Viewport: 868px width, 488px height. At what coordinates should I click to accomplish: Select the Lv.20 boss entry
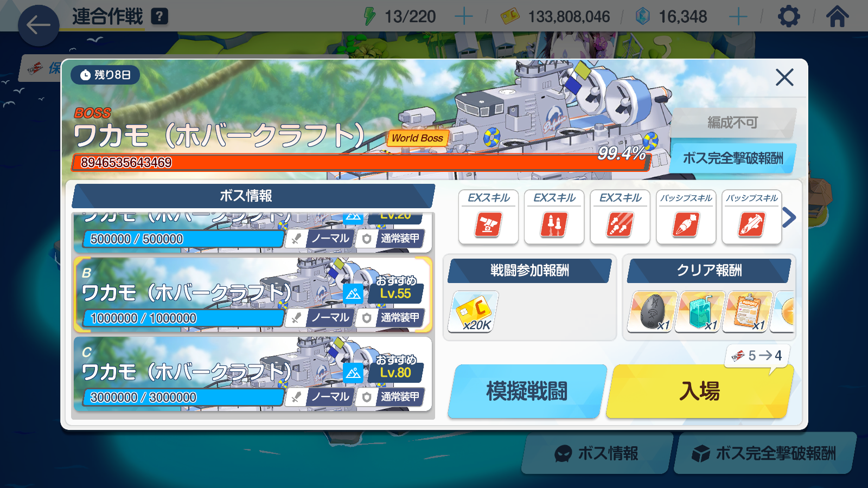pos(253,232)
